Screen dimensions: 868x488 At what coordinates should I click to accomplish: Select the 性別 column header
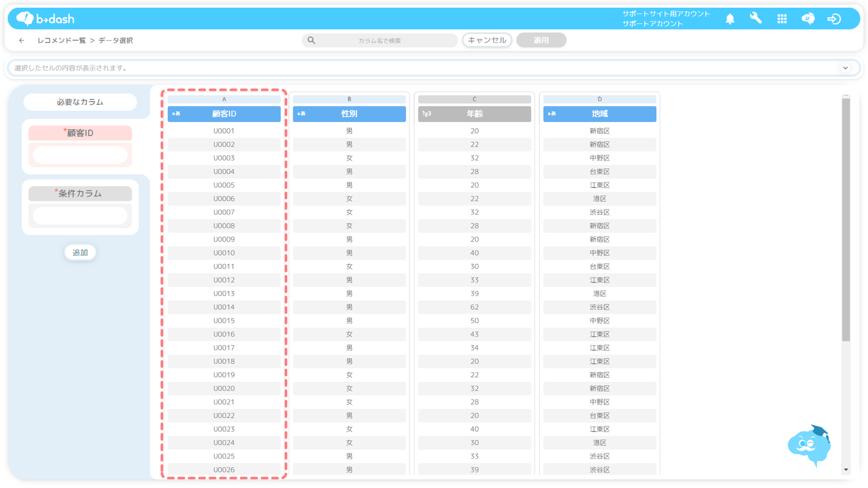pyautogui.click(x=349, y=114)
